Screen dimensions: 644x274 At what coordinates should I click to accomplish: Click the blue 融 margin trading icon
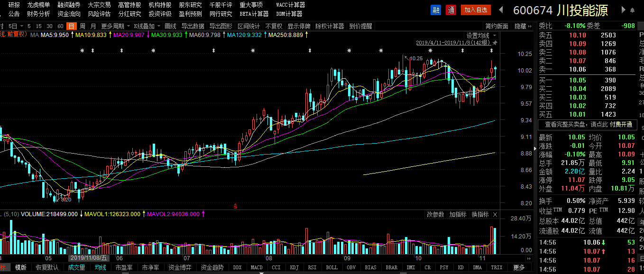(436, 9)
